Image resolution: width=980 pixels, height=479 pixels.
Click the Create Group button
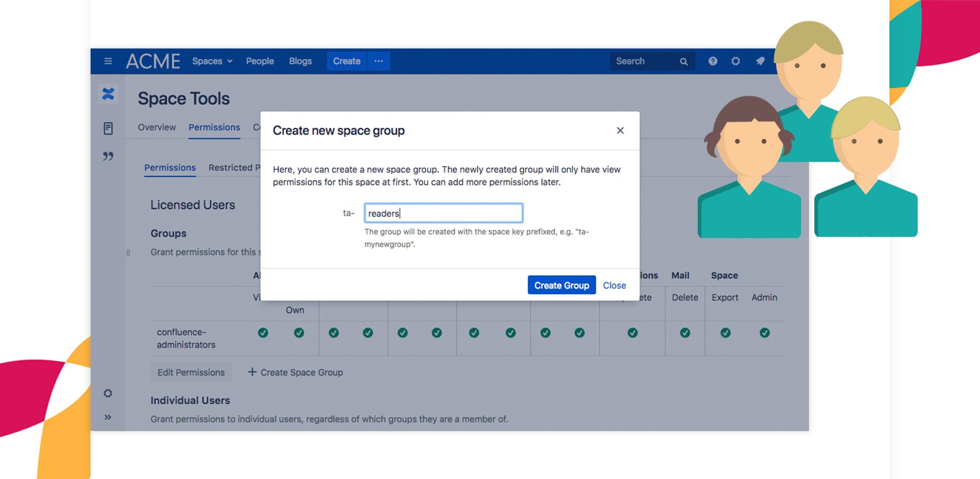point(561,285)
